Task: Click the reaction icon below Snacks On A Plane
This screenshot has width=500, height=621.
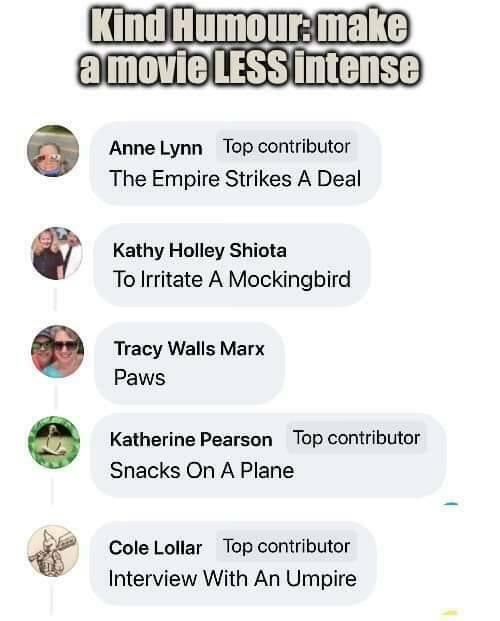Action: 452,504
